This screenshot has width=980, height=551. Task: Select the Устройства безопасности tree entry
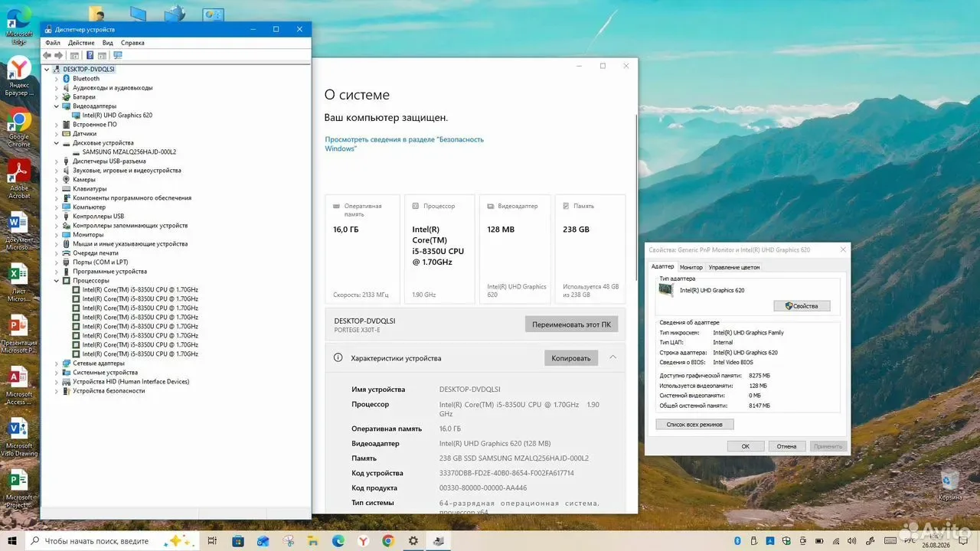point(108,391)
